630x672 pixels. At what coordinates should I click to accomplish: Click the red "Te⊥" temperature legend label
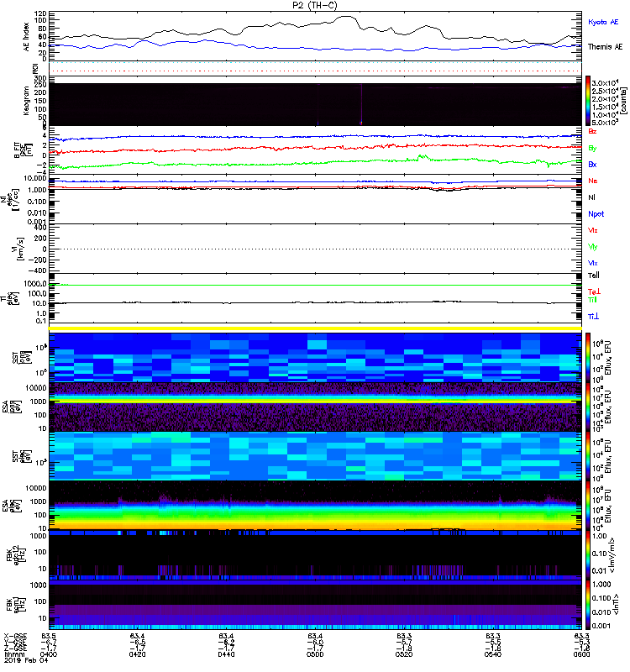(594, 291)
